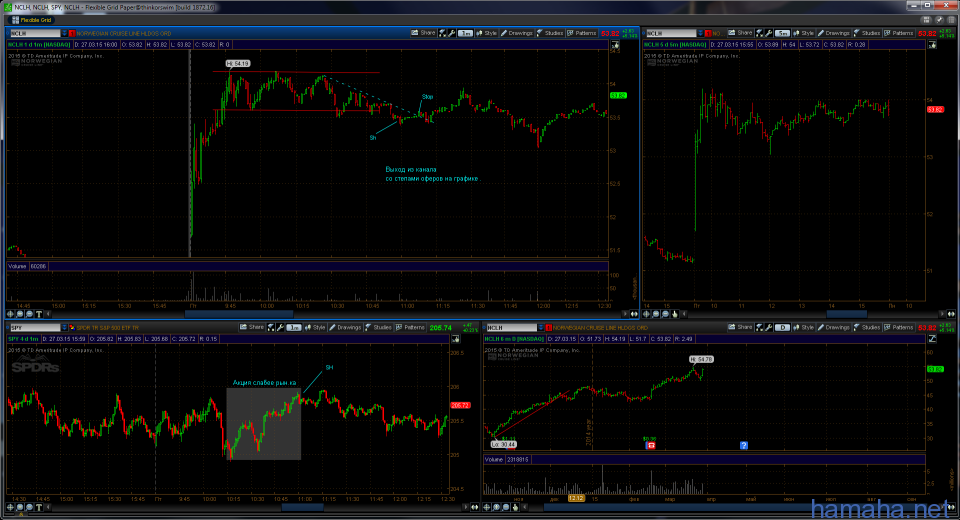Screen dimensions: 960x520
Task: Open Share in bottom-right NCLH daily chart
Action: pyautogui.click(x=740, y=328)
